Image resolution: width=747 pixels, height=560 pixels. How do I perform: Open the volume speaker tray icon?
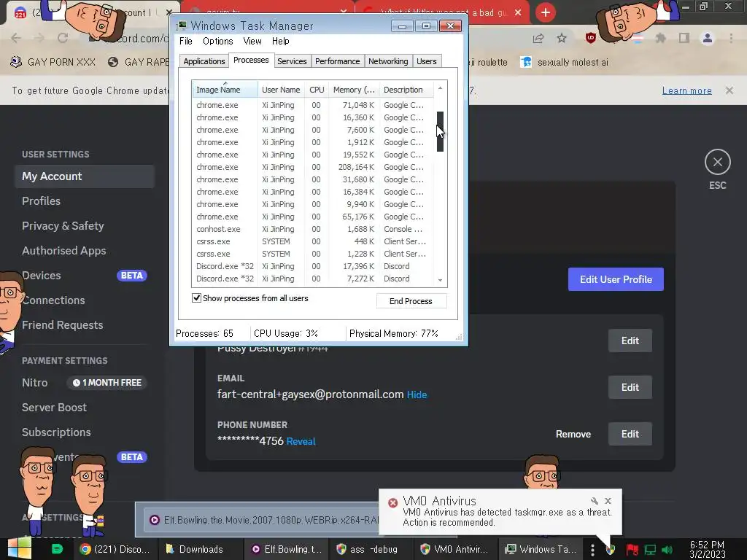[667, 550]
